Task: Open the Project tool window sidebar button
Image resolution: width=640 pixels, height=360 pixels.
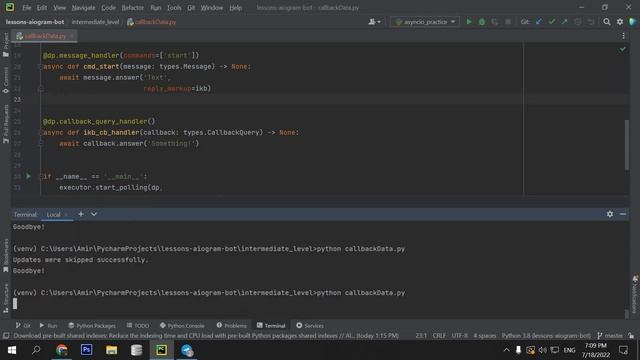Action: [x=5, y=45]
